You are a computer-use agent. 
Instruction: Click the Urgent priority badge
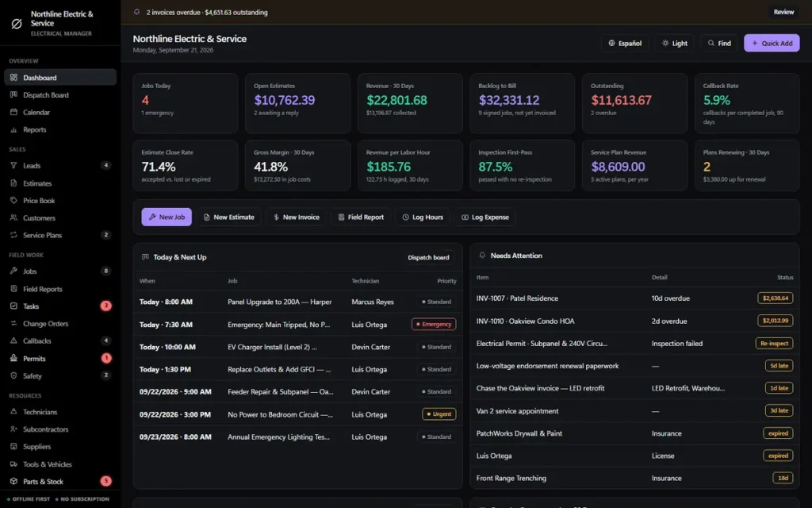(439, 414)
